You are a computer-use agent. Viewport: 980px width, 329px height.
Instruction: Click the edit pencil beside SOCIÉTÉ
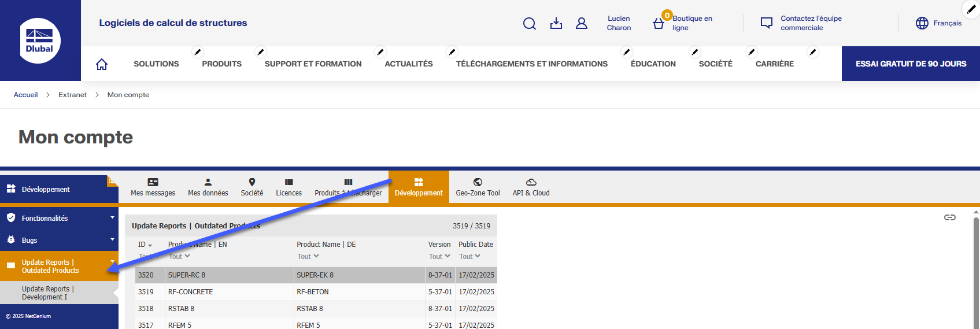751,52
